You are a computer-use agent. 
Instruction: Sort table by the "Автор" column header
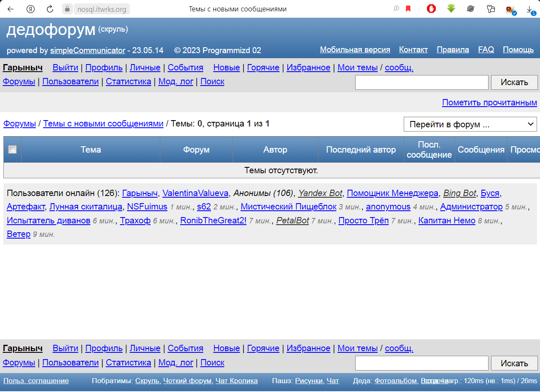pyautogui.click(x=275, y=150)
